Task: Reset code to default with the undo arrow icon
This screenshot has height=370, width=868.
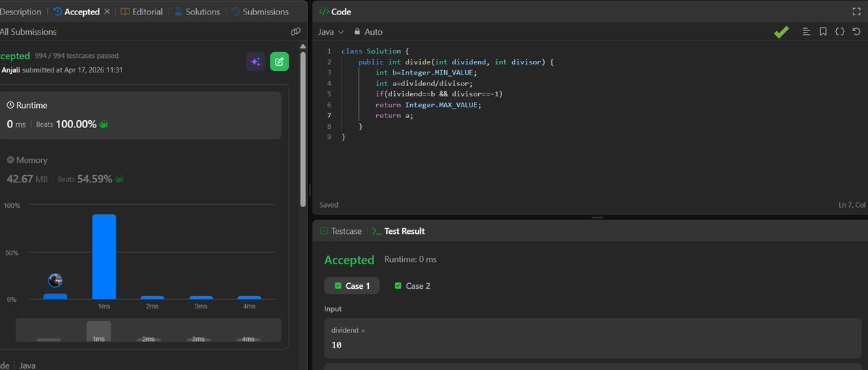Action: click(856, 32)
